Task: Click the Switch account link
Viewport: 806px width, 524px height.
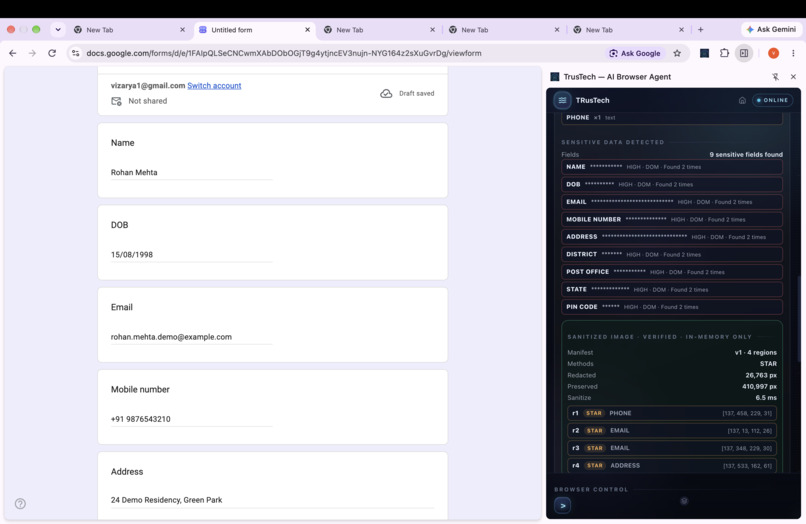Action: [214, 85]
